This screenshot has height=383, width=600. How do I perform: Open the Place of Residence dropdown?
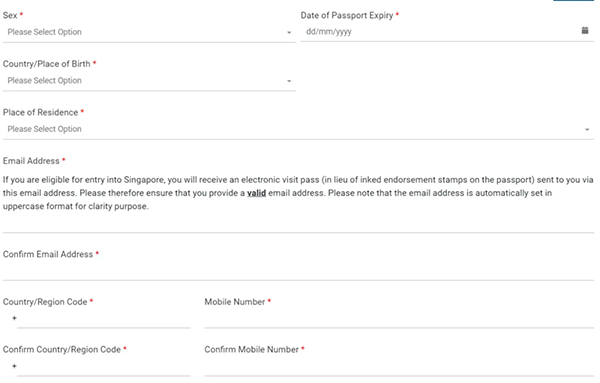pyautogui.click(x=298, y=129)
